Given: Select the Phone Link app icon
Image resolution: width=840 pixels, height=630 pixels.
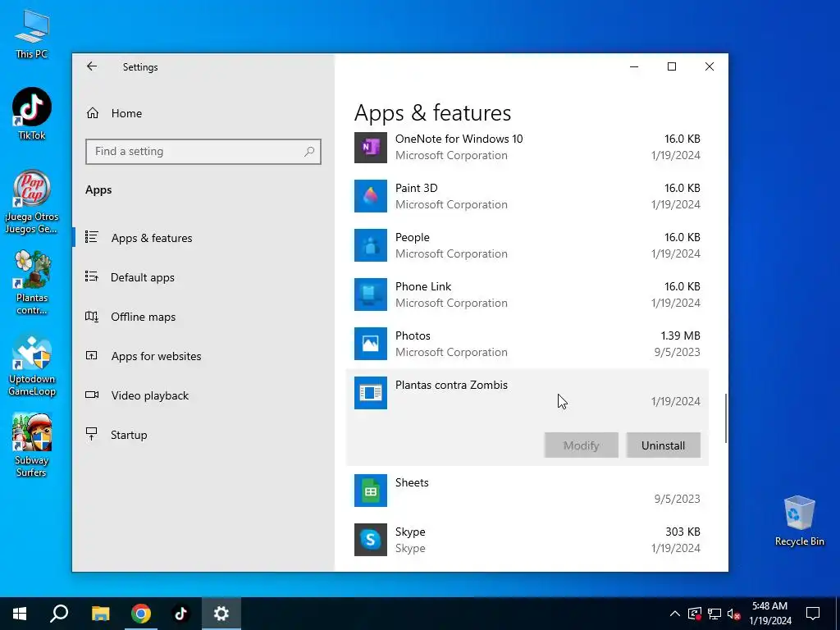Looking at the screenshot, I should pos(371,294).
